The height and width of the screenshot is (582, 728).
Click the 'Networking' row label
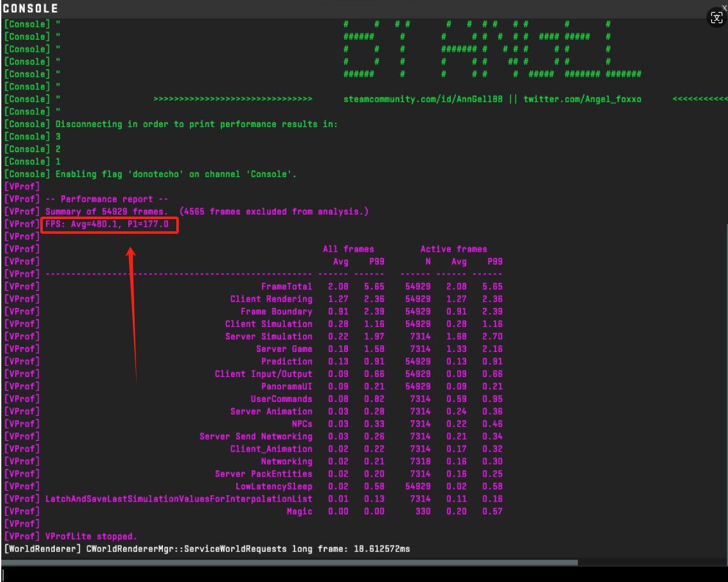[x=287, y=462]
